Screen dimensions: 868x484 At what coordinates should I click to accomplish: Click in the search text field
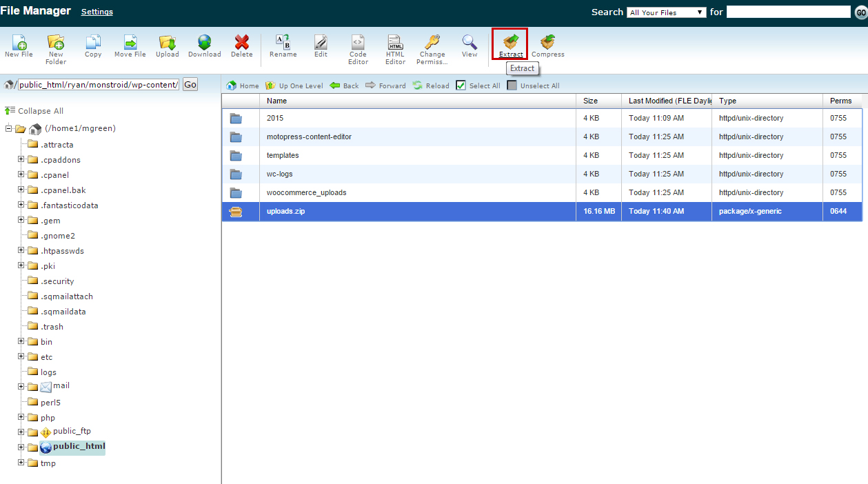point(789,12)
